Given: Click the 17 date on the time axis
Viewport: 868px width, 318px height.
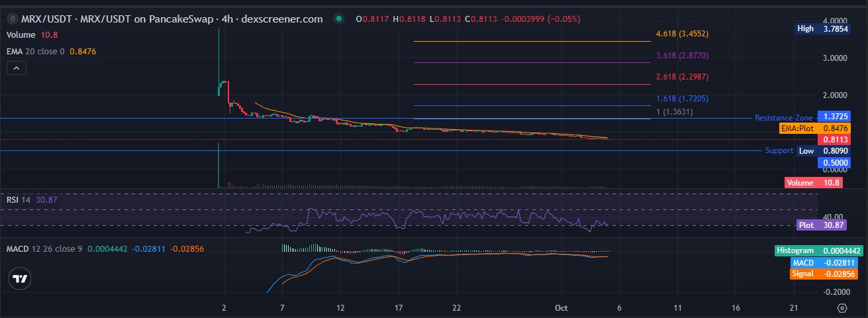Looking at the screenshot, I should coord(399,308).
